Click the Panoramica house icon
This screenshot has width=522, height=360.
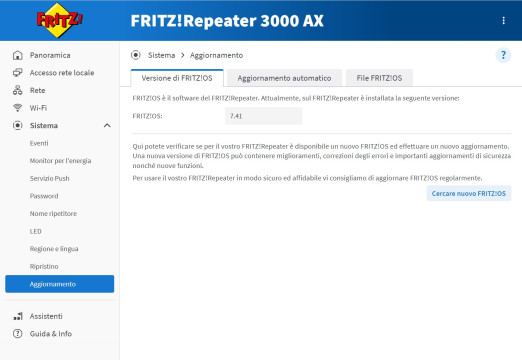pyautogui.click(x=17, y=55)
